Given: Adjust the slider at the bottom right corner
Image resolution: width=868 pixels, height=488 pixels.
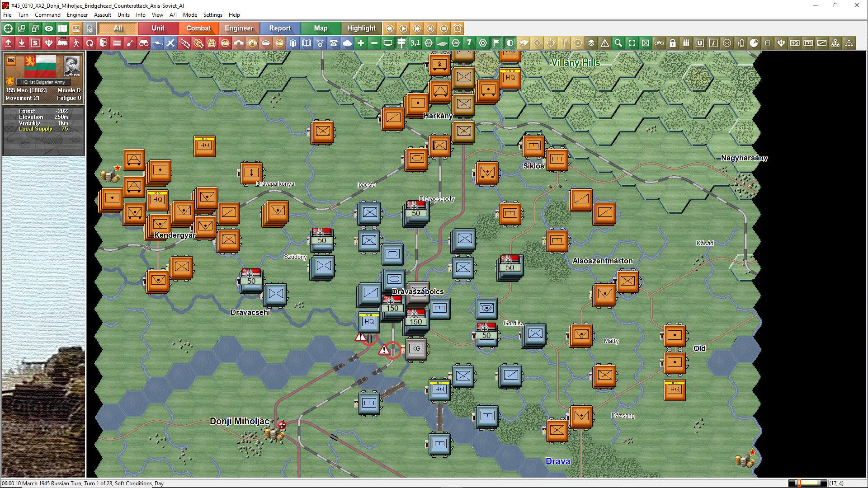Looking at the screenshot, I should [800, 483].
